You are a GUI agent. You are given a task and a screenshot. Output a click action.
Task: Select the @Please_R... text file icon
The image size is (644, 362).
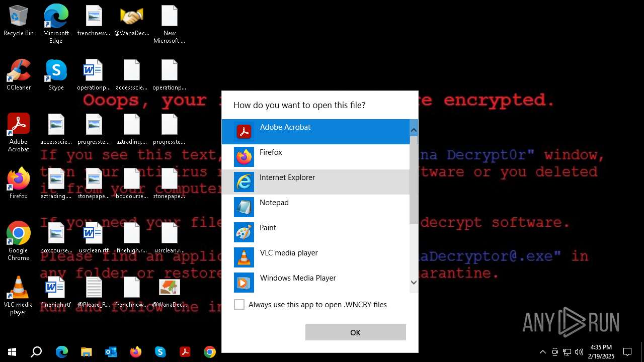[94, 292]
